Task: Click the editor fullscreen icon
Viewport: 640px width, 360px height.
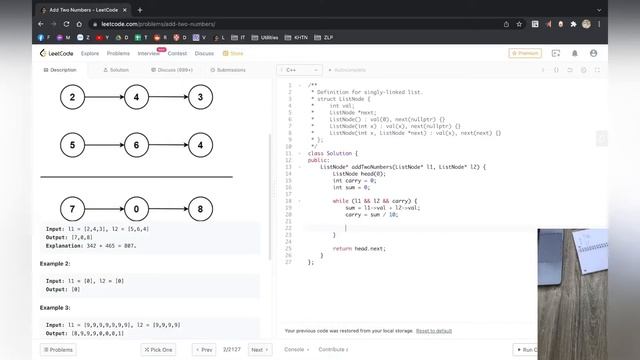Action: [597, 70]
